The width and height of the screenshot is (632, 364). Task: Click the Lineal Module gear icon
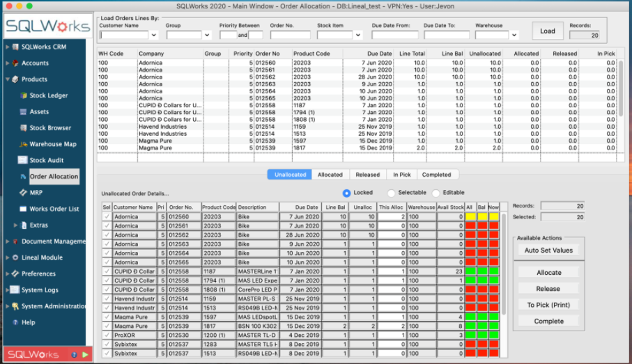click(x=15, y=258)
